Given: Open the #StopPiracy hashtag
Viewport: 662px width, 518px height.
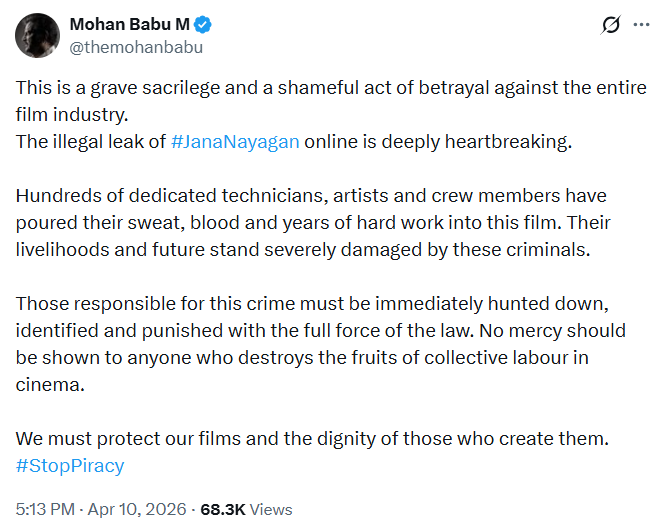Looking at the screenshot, I should [x=70, y=465].
